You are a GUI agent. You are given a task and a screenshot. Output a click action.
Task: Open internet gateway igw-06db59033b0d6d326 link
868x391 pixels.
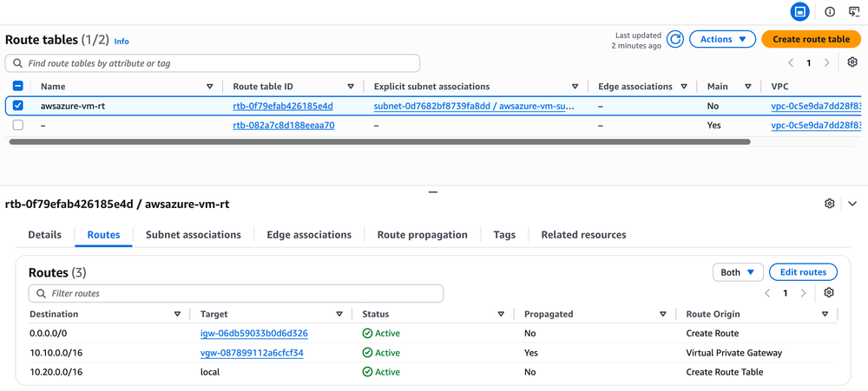254,333
